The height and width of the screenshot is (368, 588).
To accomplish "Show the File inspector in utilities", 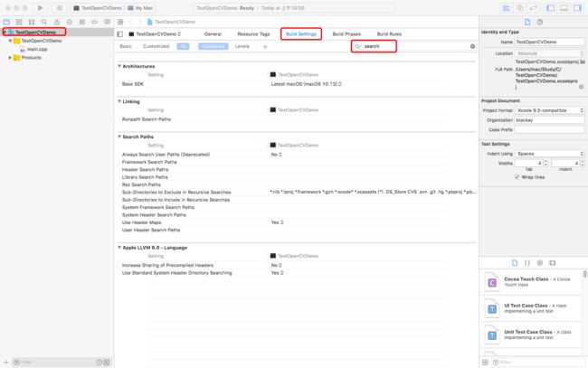I will point(527,22).
